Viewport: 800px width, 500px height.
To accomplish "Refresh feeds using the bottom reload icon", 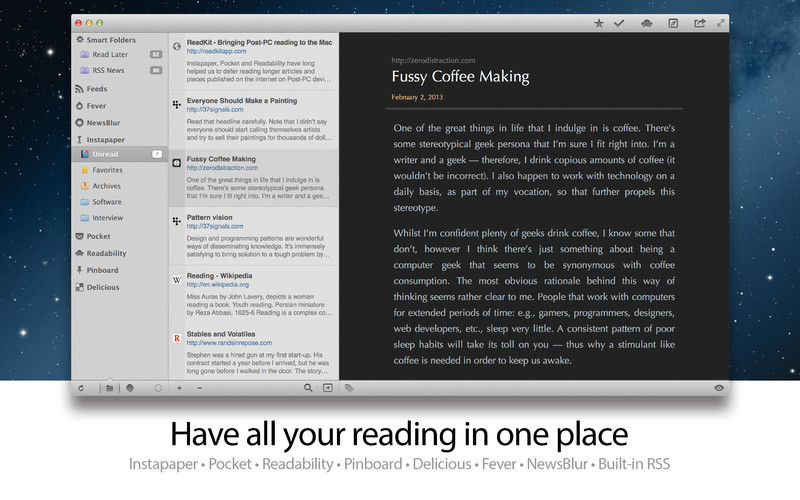I will pos(81,387).
